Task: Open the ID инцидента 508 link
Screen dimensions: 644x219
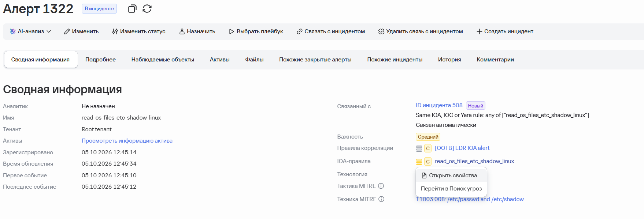Action: point(439,105)
